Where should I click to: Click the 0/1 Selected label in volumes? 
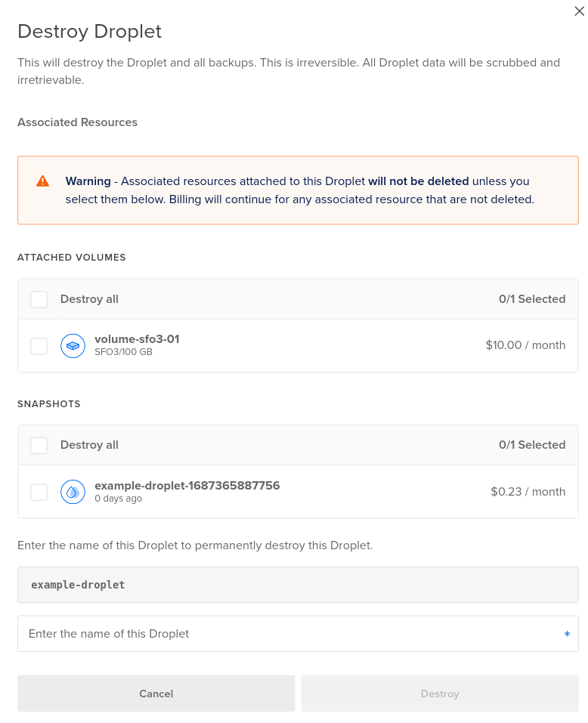tap(532, 299)
